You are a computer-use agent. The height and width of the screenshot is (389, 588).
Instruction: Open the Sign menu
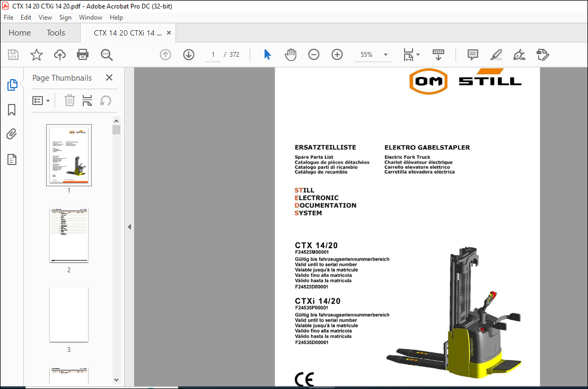pyautogui.click(x=65, y=18)
